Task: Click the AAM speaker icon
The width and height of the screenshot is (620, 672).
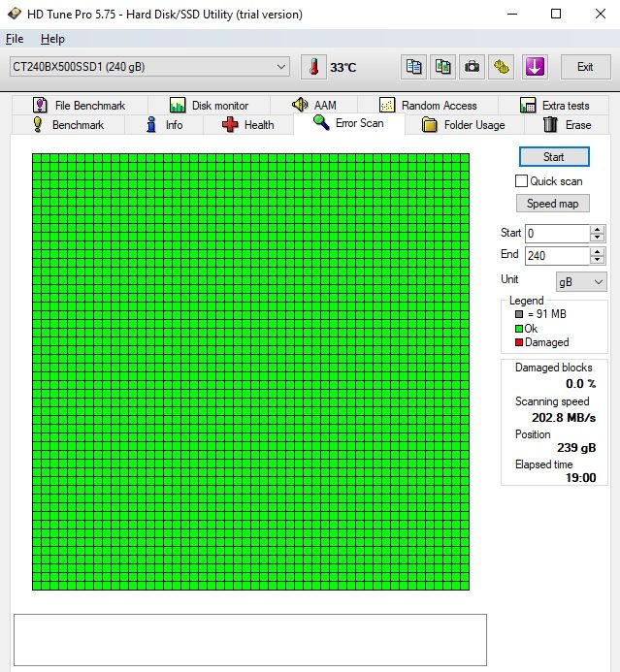Action: click(x=300, y=104)
